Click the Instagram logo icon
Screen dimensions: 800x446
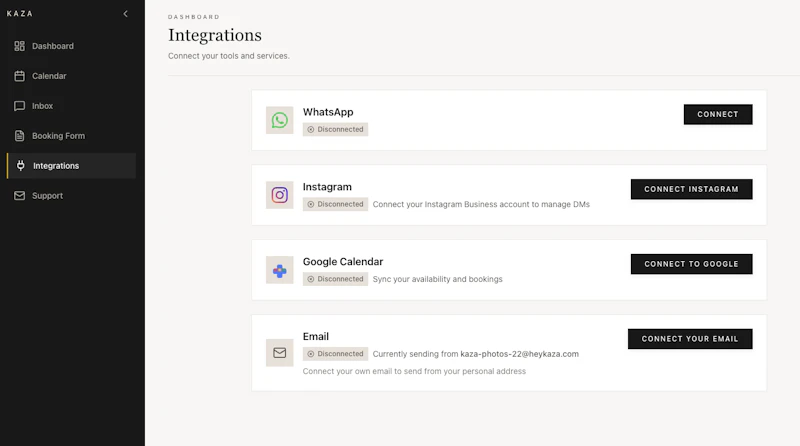pyautogui.click(x=280, y=195)
